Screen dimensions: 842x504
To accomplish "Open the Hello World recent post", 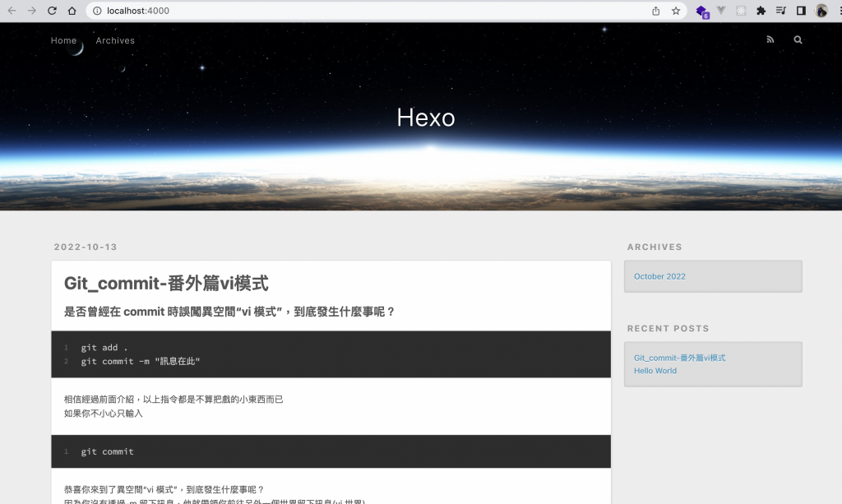I will tap(655, 371).
